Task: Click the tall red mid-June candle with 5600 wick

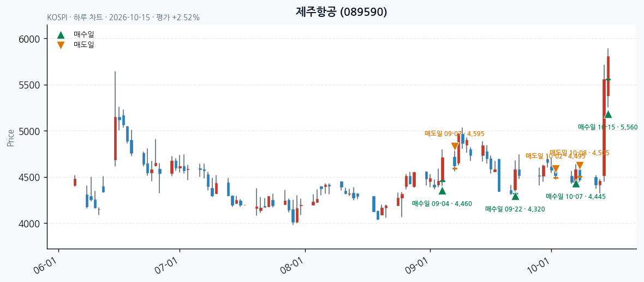Action: click(115, 138)
